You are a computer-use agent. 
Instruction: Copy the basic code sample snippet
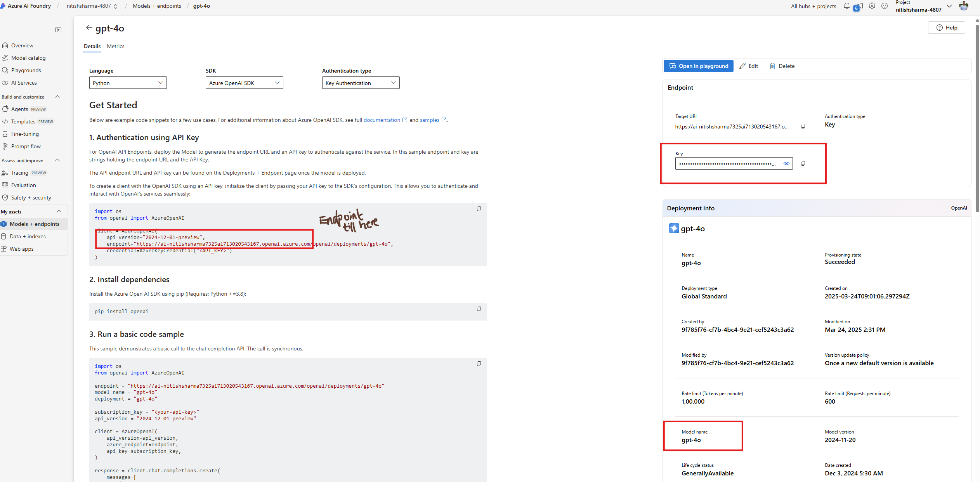tap(479, 364)
